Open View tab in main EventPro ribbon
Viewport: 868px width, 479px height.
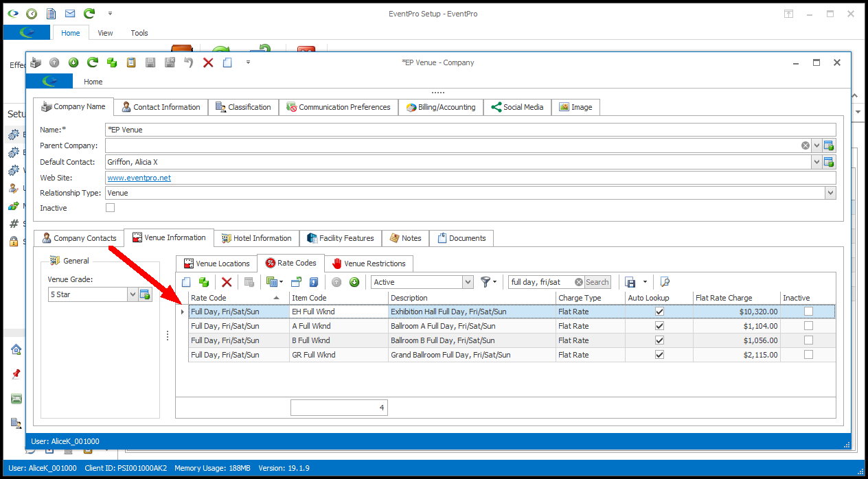click(x=105, y=33)
